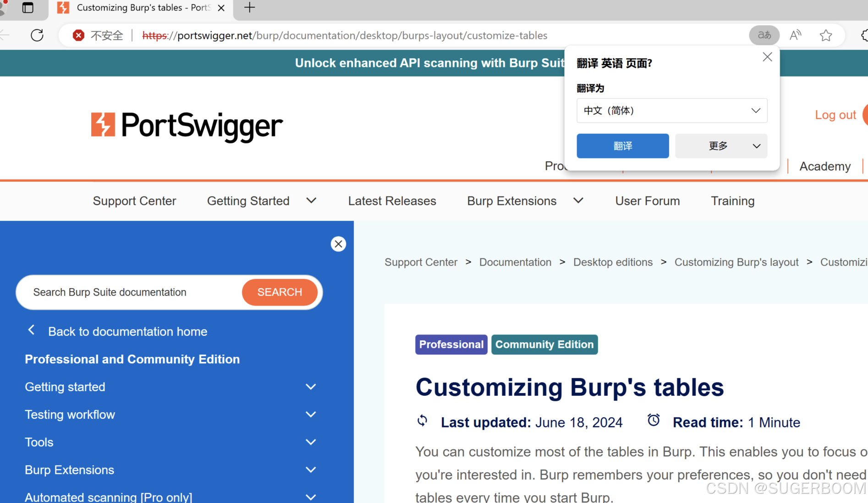The height and width of the screenshot is (503, 868).
Task: Expand Getting started sidebar chevron
Action: [311, 387]
